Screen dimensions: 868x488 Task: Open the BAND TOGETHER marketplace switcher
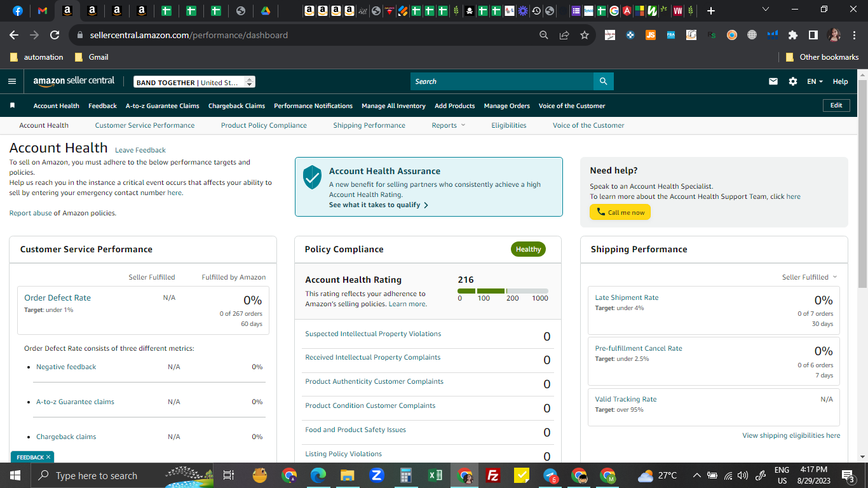click(x=194, y=82)
